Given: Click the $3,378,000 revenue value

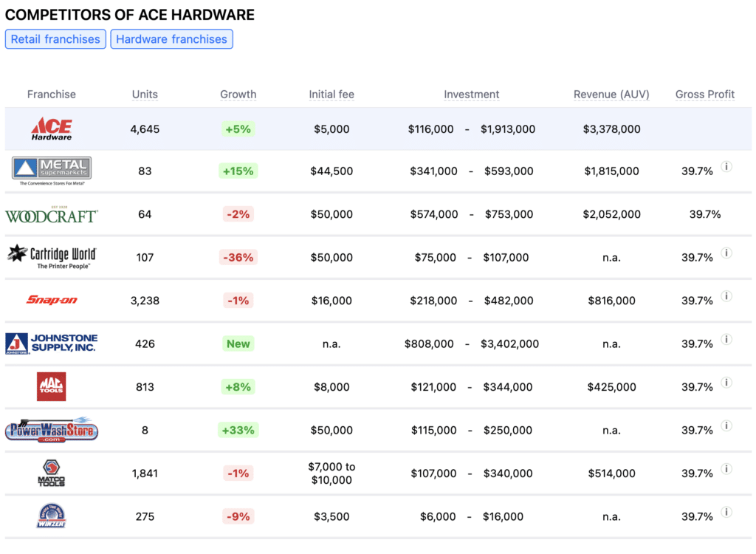Looking at the screenshot, I should point(611,129).
